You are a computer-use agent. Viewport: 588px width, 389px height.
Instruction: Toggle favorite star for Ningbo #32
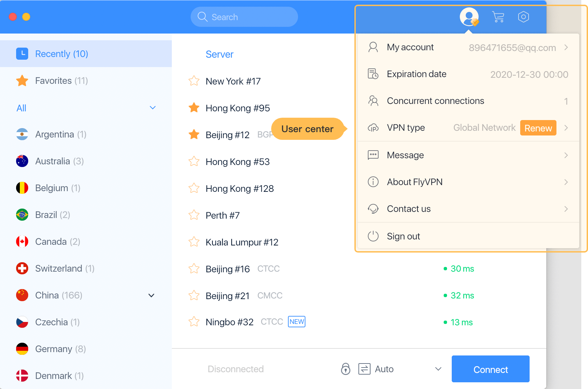point(194,322)
